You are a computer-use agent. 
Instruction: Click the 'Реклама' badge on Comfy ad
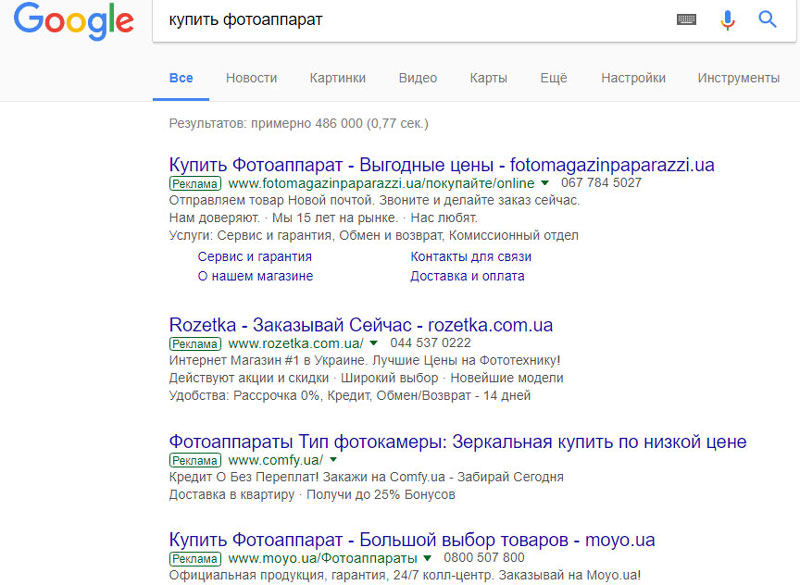pos(195,461)
